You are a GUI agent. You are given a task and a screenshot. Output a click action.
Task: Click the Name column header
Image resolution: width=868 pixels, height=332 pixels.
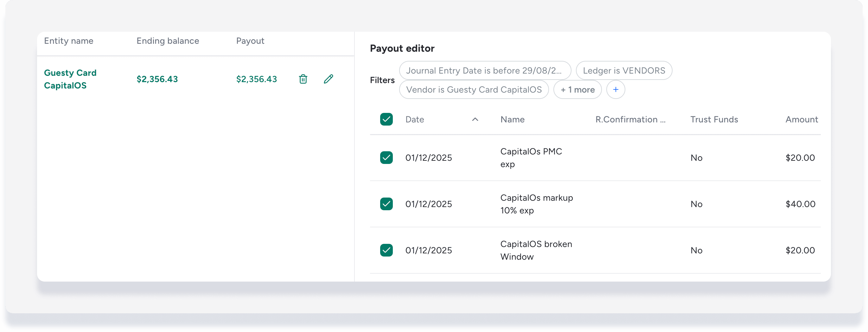512,120
